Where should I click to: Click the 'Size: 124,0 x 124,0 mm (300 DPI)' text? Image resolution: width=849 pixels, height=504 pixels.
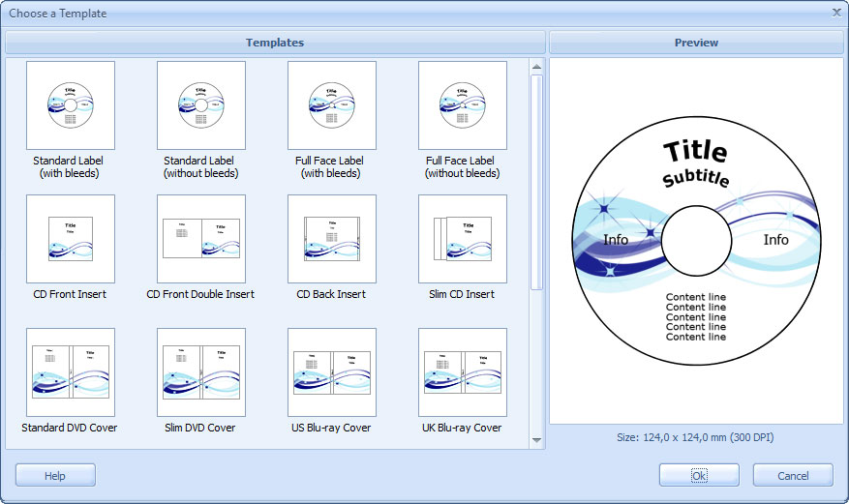point(695,437)
